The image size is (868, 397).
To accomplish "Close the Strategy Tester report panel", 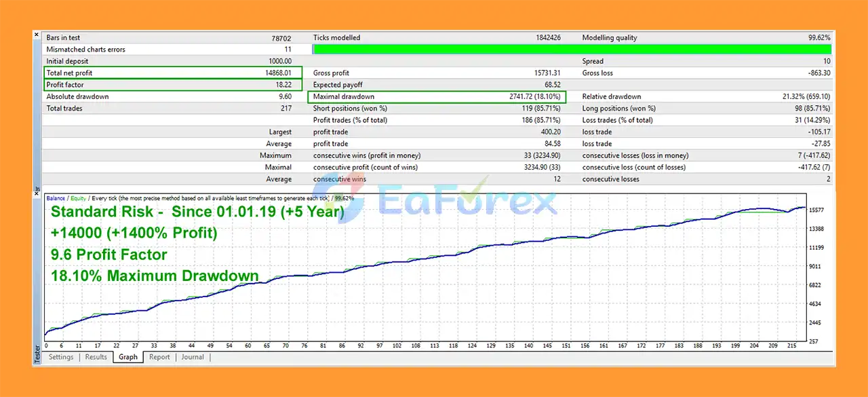I will [36, 34].
